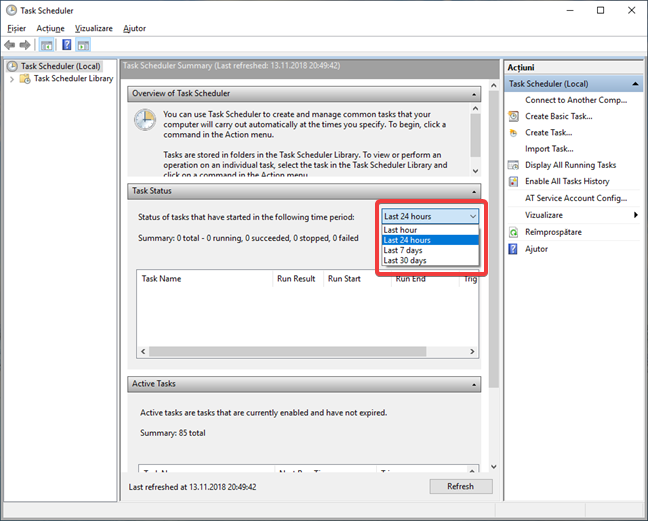The height and width of the screenshot is (521, 648).
Task: Click the task table scroll right arrow
Action: tap(472, 352)
